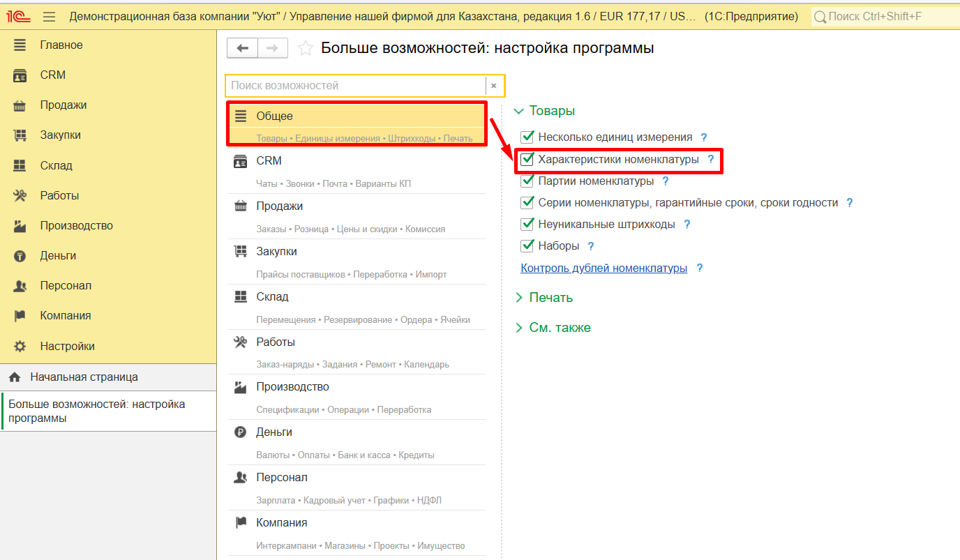960x560 pixels.
Task: Click help icon beside Неуникальные штрихкоды
Action: tap(687, 225)
